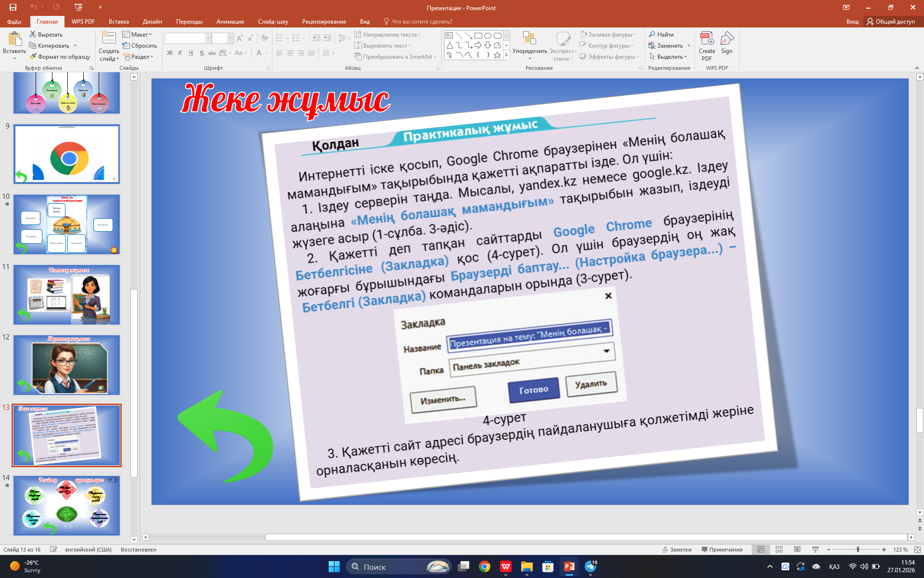Increase the list indent level
This screenshot has width=924, height=578.
[327, 38]
